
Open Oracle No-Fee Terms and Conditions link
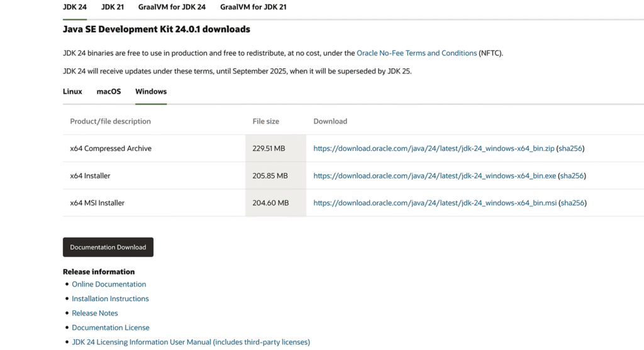coord(416,53)
